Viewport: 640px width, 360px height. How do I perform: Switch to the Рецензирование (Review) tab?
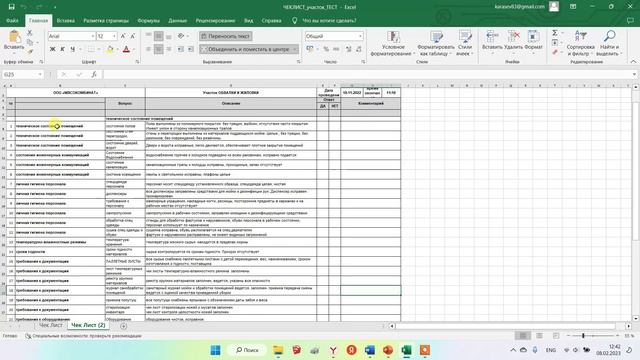[215, 20]
